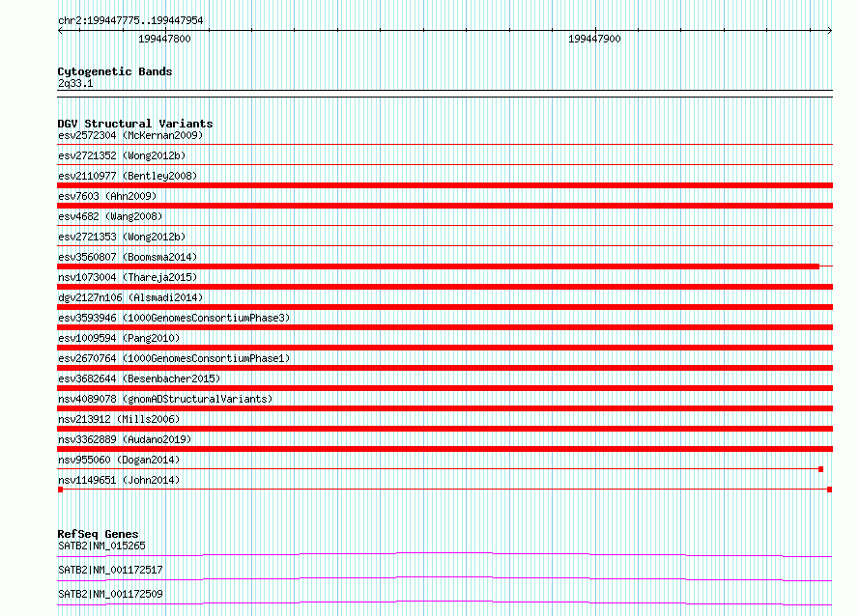Click the right arrow of the ruler
This screenshot has height=616, width=860.
tap(829, 31)
